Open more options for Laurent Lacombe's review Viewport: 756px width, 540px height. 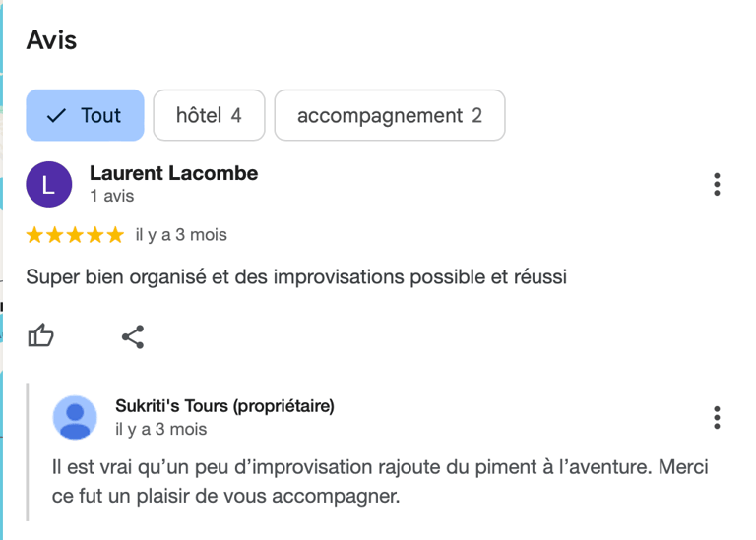717,184
